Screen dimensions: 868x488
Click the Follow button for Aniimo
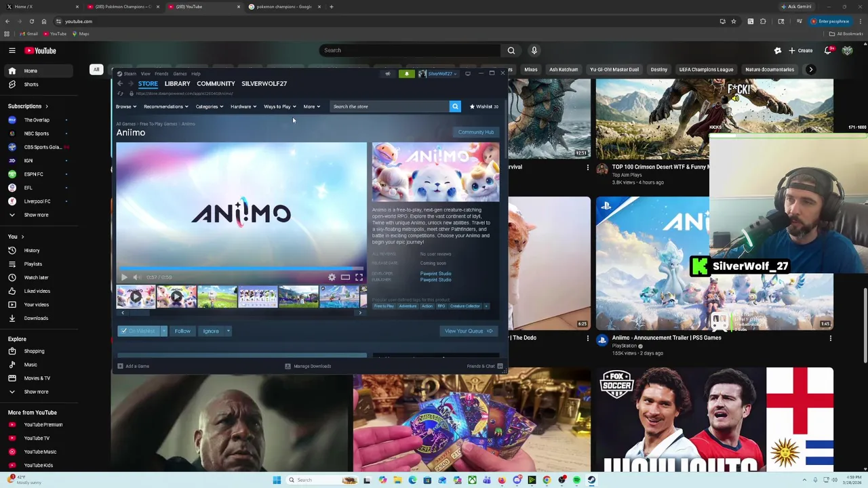click(182, 331)
